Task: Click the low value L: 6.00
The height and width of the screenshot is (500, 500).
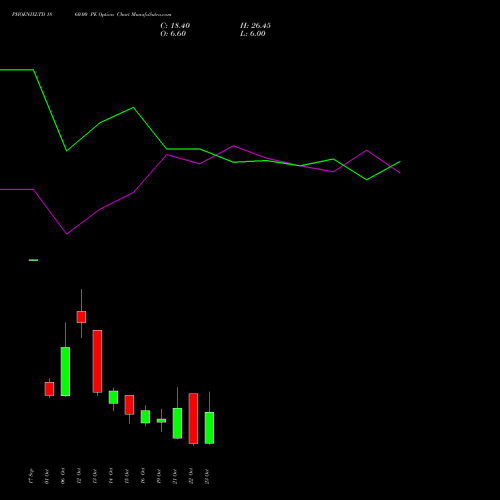Action: [253, 34]
